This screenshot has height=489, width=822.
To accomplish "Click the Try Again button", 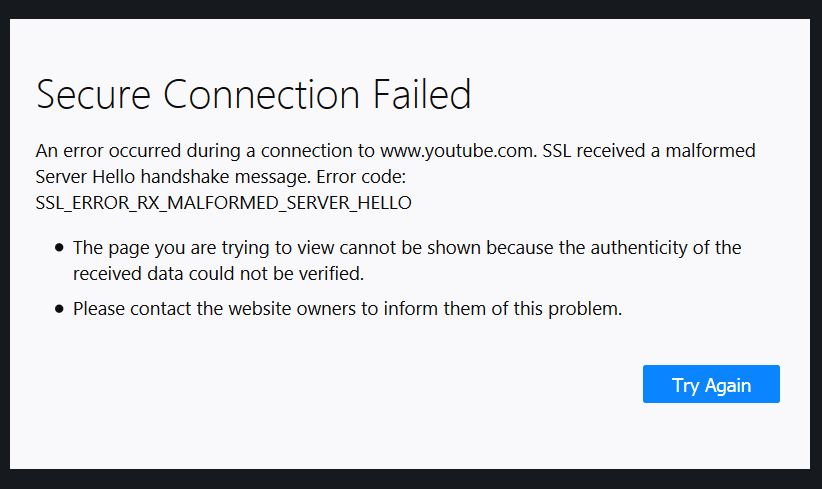I will (x=711, y=385).
